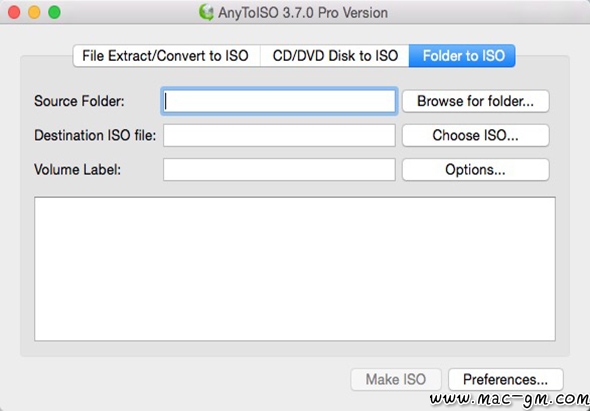Minimize the window with the yellow button
This screenshot has height=411, width=590.
pos(34,12)
